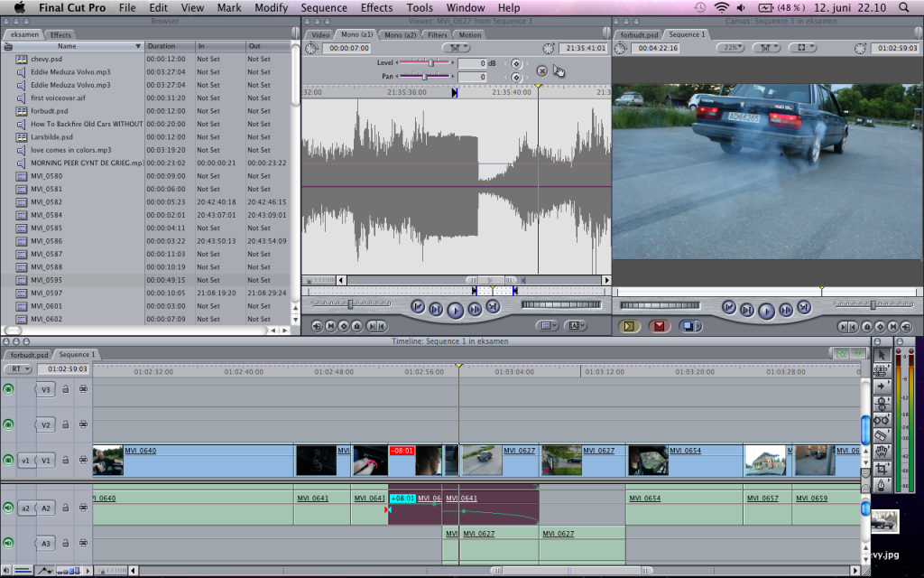This screenshot has height=578, width=924.
Task: Play In to Out in Viewer
Action: (x=436, y=309)
